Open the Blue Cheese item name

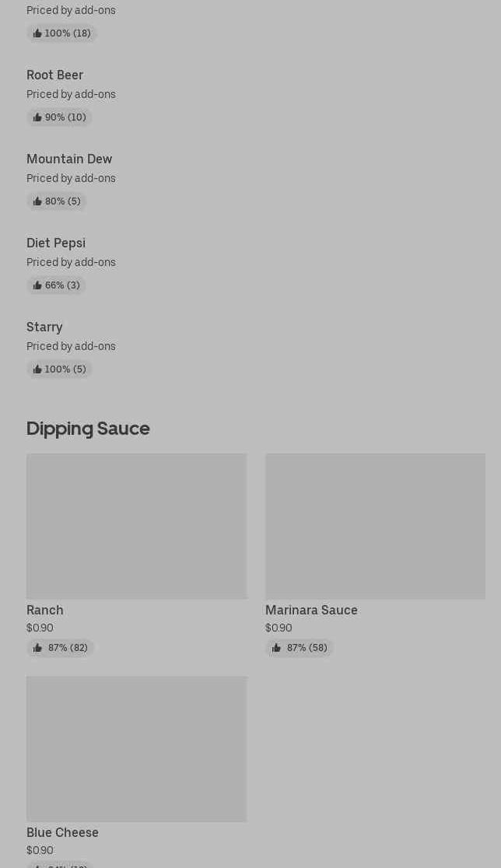[62, 832]
